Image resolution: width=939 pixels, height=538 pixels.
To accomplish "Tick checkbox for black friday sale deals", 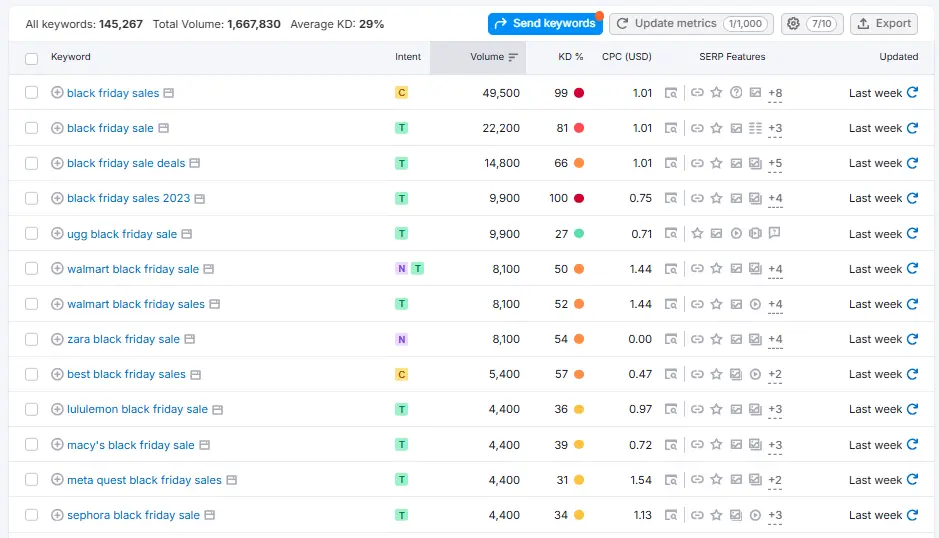I will [x=32, y=163].
